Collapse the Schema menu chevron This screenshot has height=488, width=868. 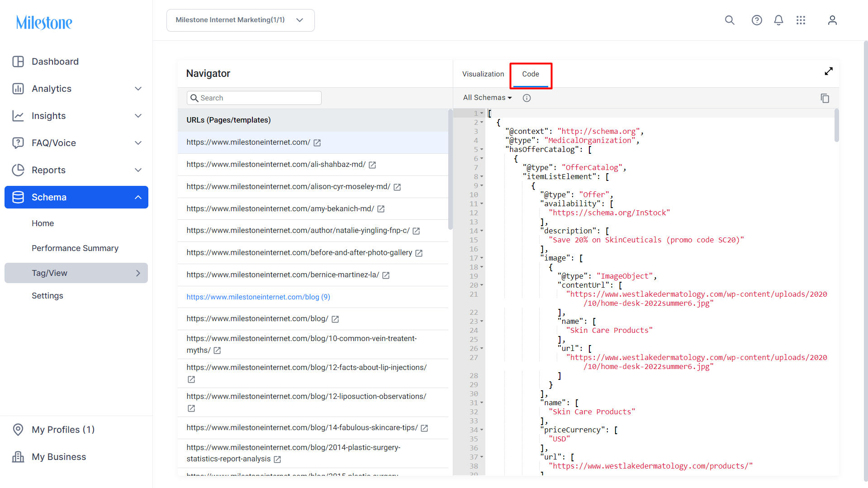[138, 197]
